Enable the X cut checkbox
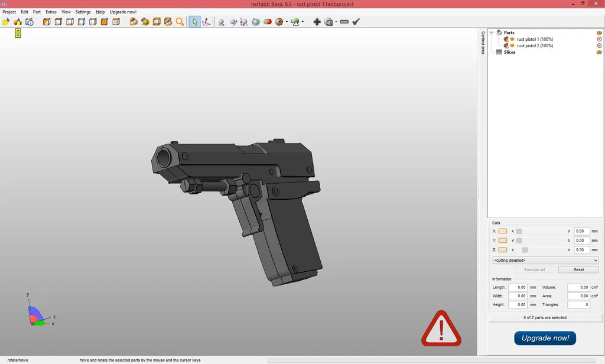The image size is (605, 364). 502,231
